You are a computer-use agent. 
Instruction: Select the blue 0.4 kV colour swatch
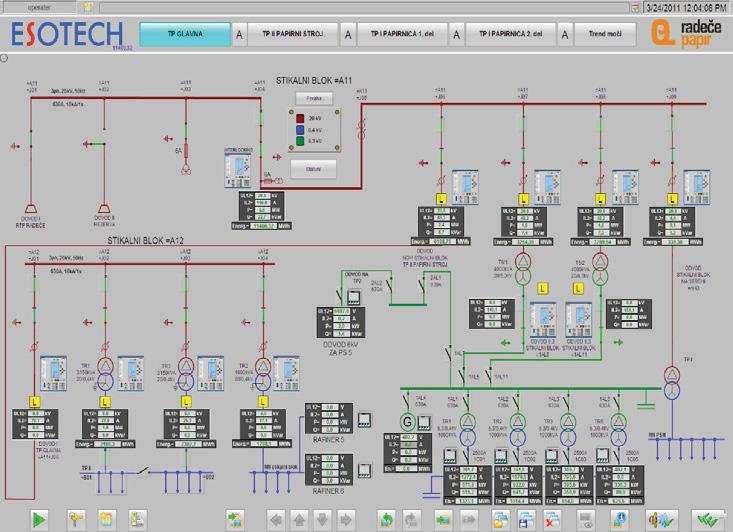(x=300, y=129)
